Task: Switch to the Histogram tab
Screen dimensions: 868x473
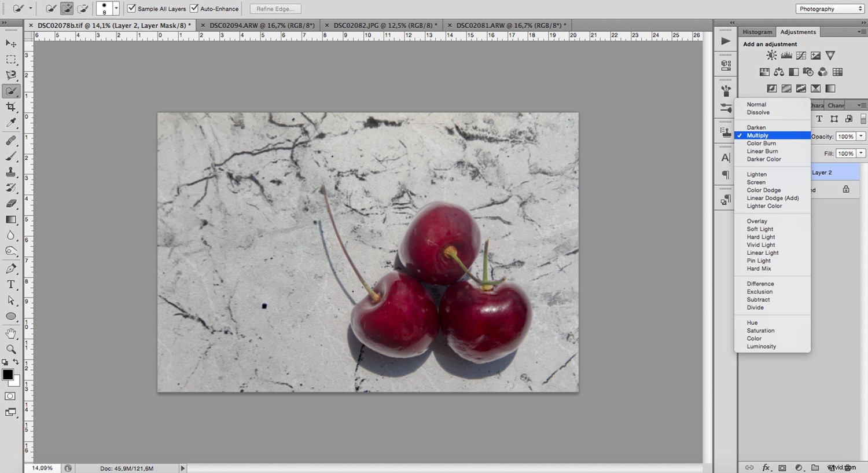Action: pyautogui.click(x=757, y=31)
